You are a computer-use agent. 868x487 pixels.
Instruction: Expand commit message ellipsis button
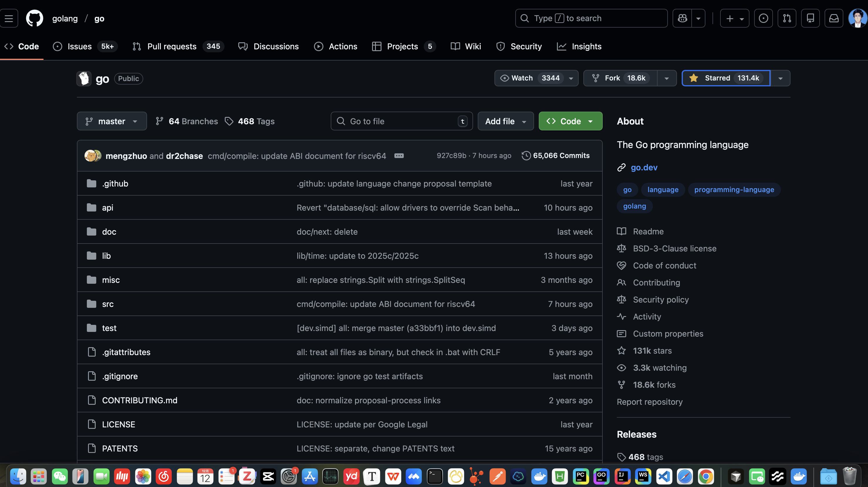pyautogui.click(x=399, y=156)
